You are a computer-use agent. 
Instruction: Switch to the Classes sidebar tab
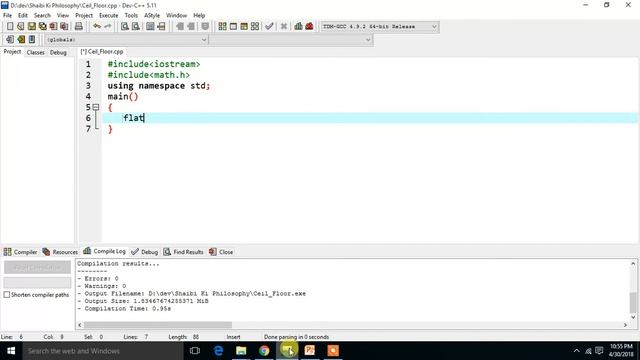36,52
